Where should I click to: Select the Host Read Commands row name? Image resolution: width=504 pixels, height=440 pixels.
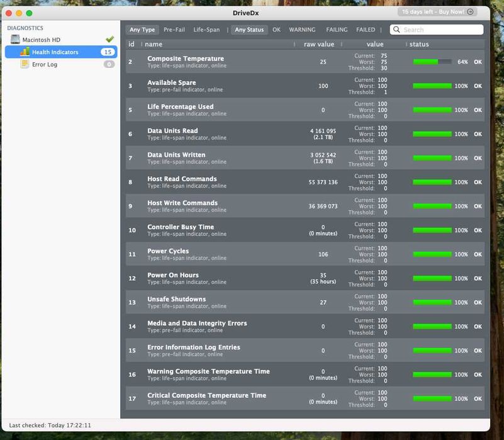[182, 179]
